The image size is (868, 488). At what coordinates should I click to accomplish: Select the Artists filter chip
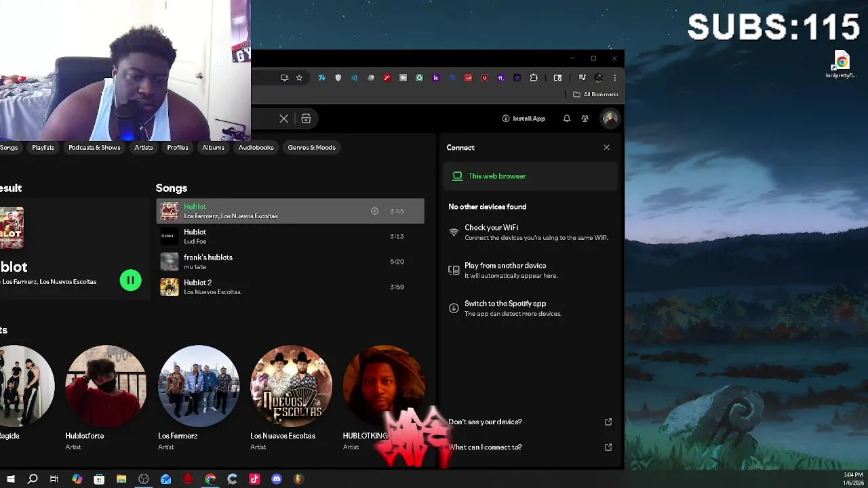pyautogui.click(x=144, y=147)
